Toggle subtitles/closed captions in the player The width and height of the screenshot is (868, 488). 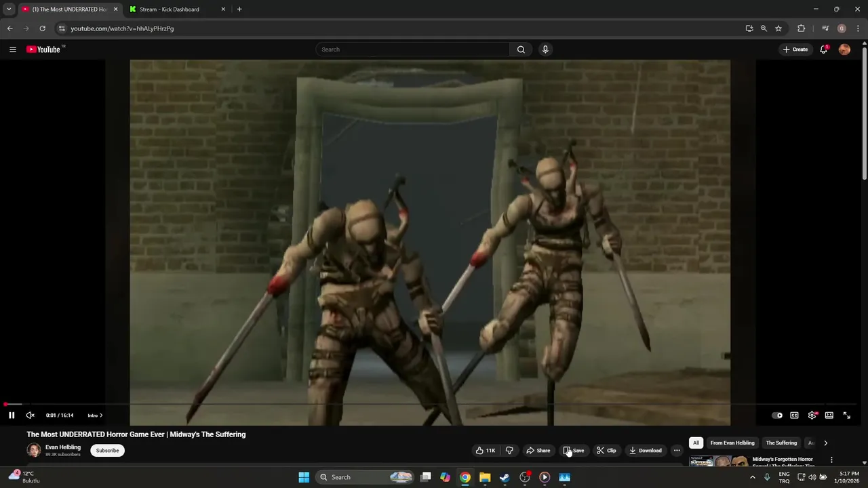[x=794, y=415]
